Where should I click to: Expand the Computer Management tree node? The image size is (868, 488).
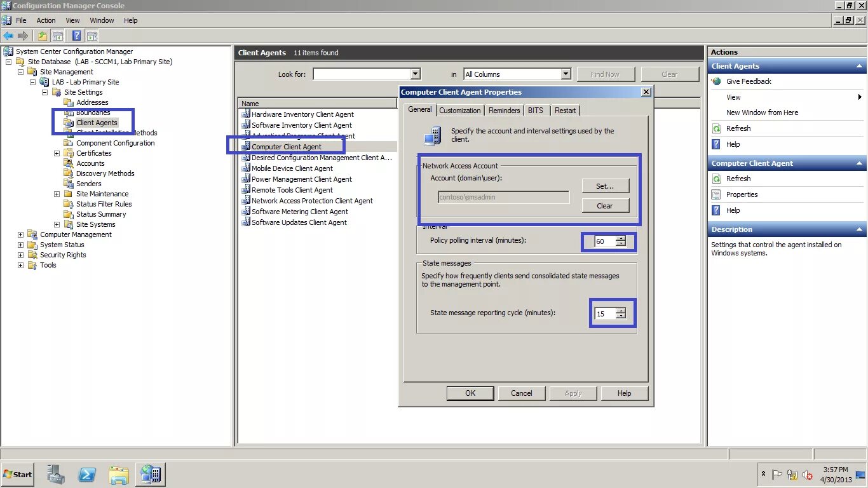click(x=20, y=234)
